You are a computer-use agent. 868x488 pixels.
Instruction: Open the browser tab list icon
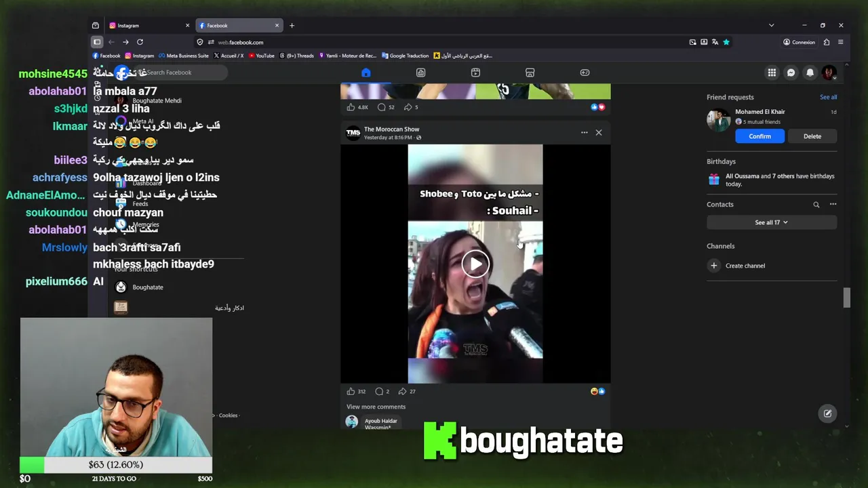click(x=96, y=26)
